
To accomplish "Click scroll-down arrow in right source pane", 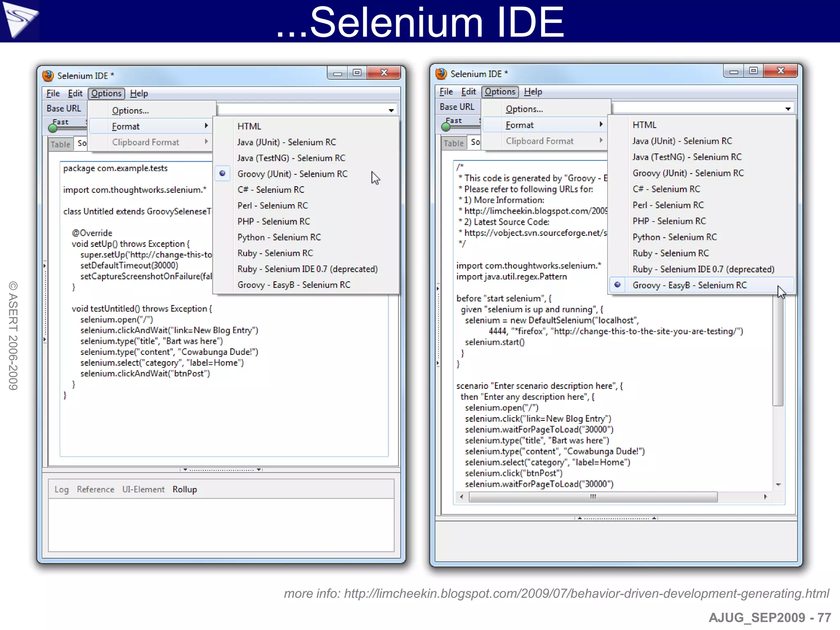I will tap(778, 485).
